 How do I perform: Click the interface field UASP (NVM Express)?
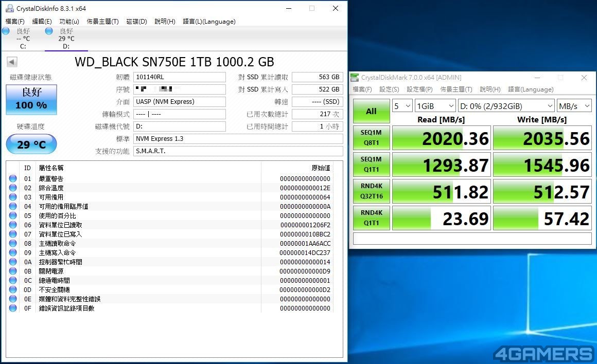179,102
